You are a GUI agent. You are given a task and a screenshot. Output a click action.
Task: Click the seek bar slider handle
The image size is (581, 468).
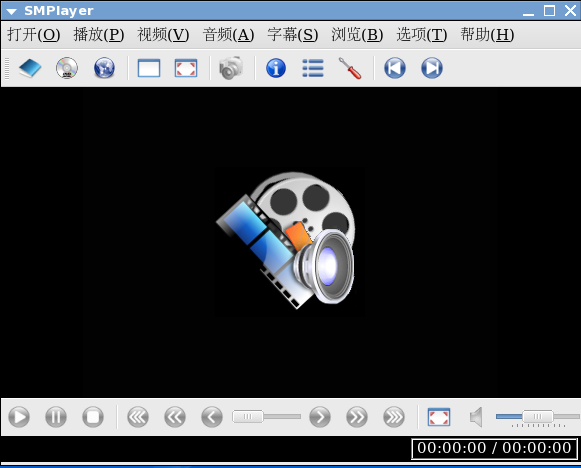[x=248, y=416]
